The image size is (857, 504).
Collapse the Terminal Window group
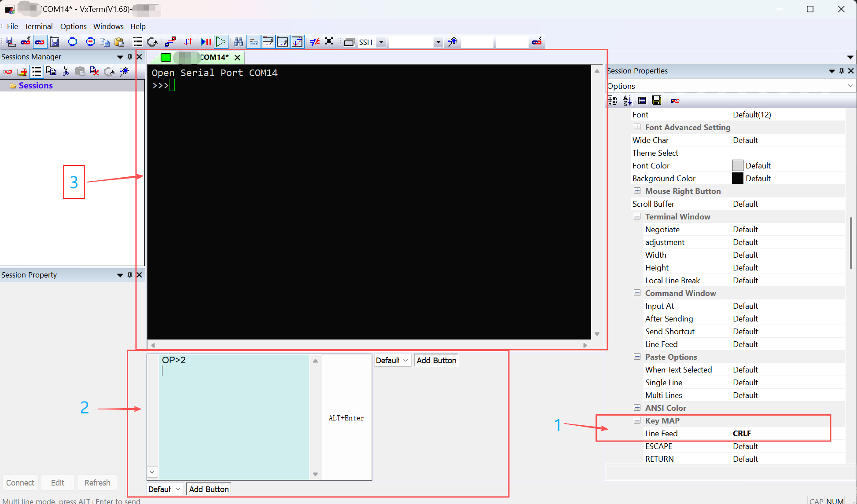click(x=637, y=216)
